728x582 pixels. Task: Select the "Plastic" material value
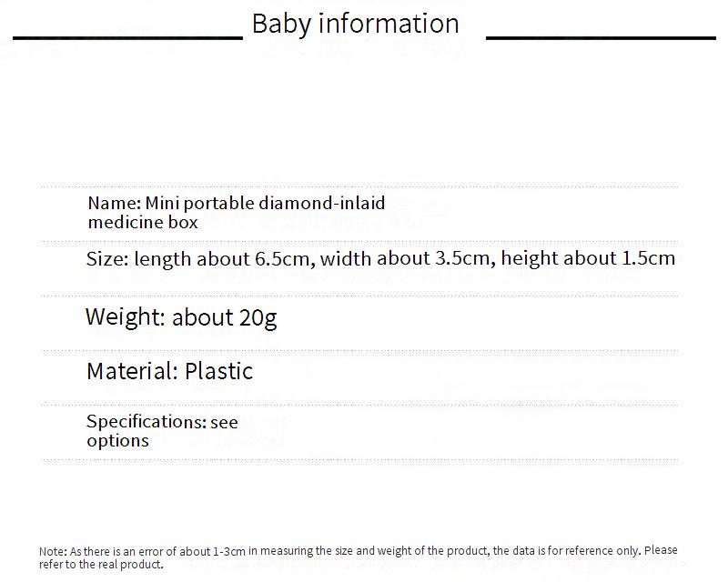218,371
